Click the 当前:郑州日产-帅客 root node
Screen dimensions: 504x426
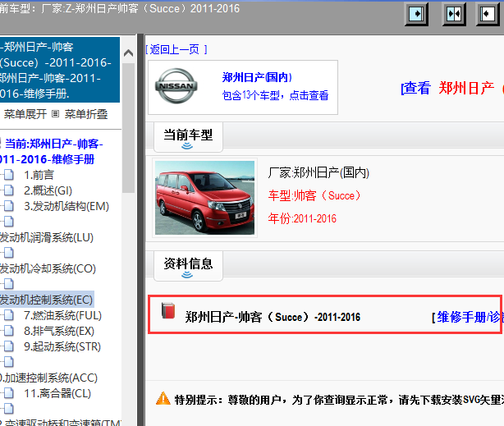52,151
